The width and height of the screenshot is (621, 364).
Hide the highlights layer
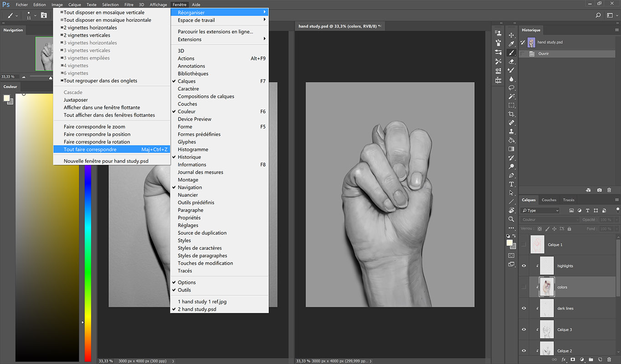523,266
